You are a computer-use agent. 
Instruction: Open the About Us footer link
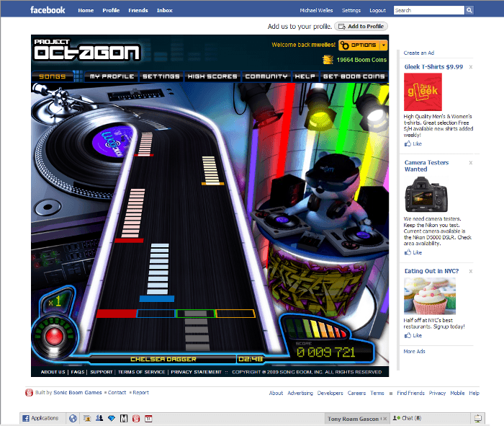click(53, 372)
